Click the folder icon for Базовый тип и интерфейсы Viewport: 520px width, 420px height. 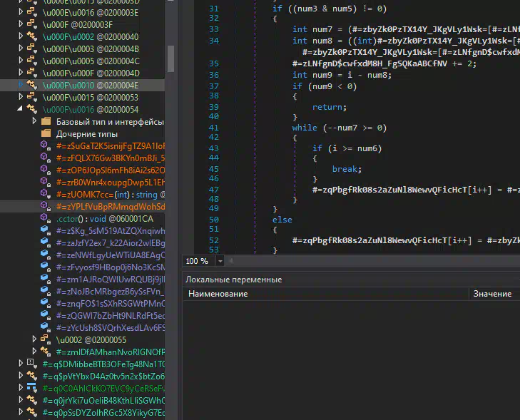(46, 122)
